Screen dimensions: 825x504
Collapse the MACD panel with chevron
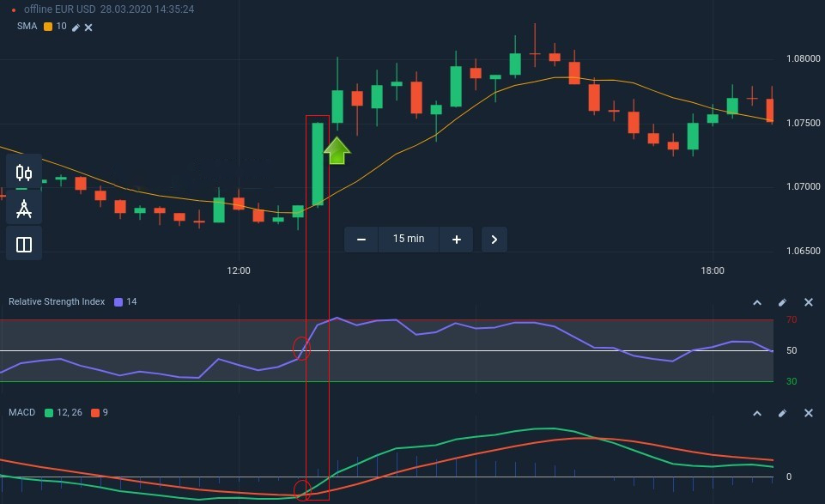(x=757, y=413)
